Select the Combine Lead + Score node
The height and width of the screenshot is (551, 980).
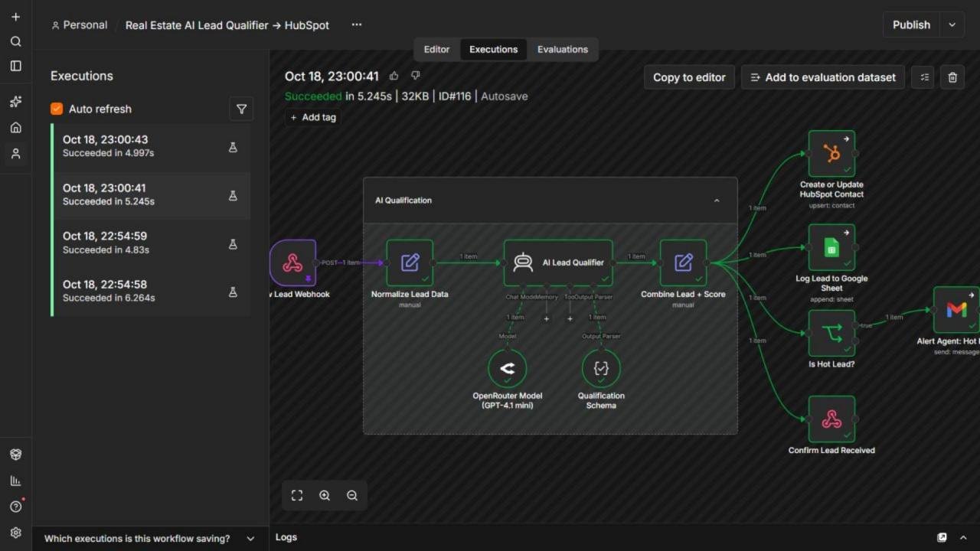click(x=683, y=262)
